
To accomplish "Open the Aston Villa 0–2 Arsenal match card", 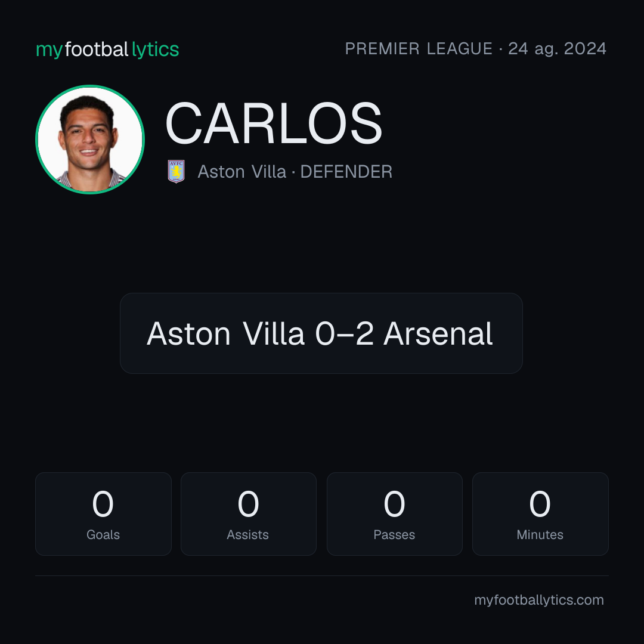I will [321, 333].
